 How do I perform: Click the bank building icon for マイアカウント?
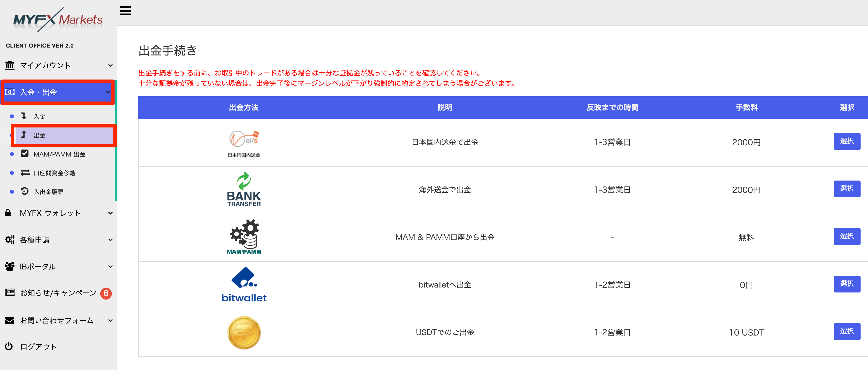click(10, 65)
